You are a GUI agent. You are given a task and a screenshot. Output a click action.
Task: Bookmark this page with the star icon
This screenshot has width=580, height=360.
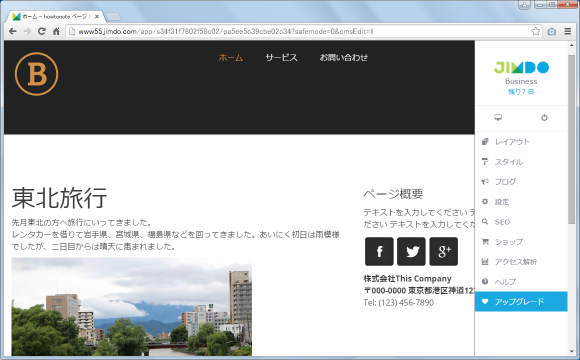pyautogui.click(x=535, y=31)
